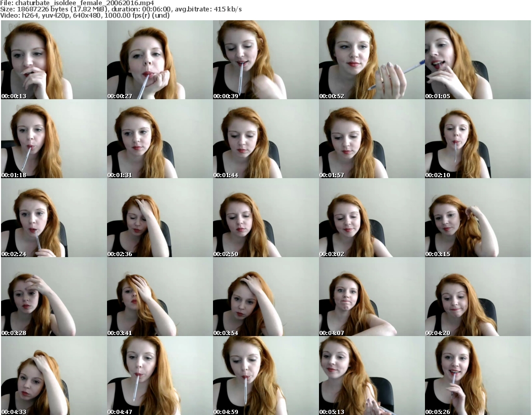The image size is (532, 415).
Task: Open the frame stamped 00:01:18
Action: pos(54,139)
